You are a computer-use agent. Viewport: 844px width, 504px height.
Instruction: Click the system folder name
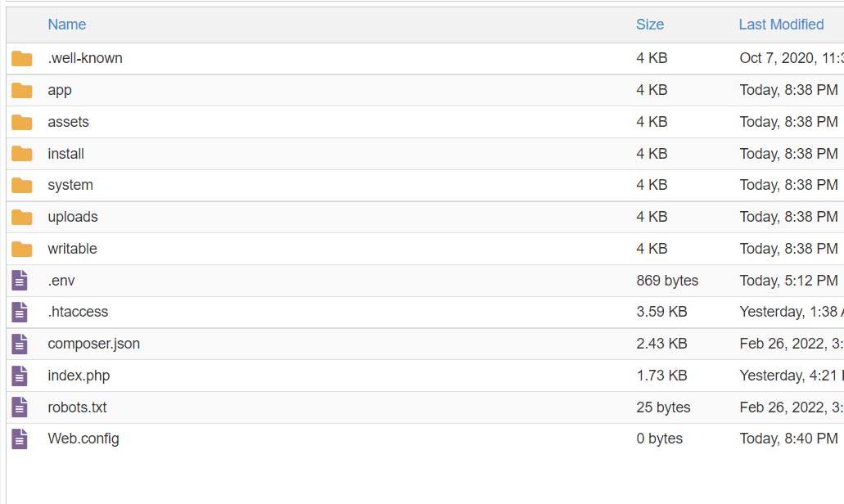70,185
